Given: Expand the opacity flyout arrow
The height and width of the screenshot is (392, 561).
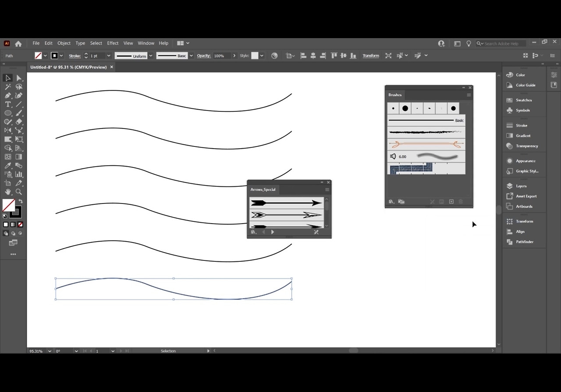Looking at the screenshot, I should (234, 56).
